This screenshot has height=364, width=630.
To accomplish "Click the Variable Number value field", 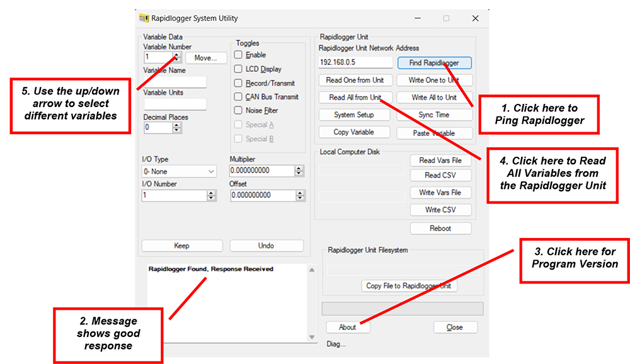I will [x=158, y=57].
